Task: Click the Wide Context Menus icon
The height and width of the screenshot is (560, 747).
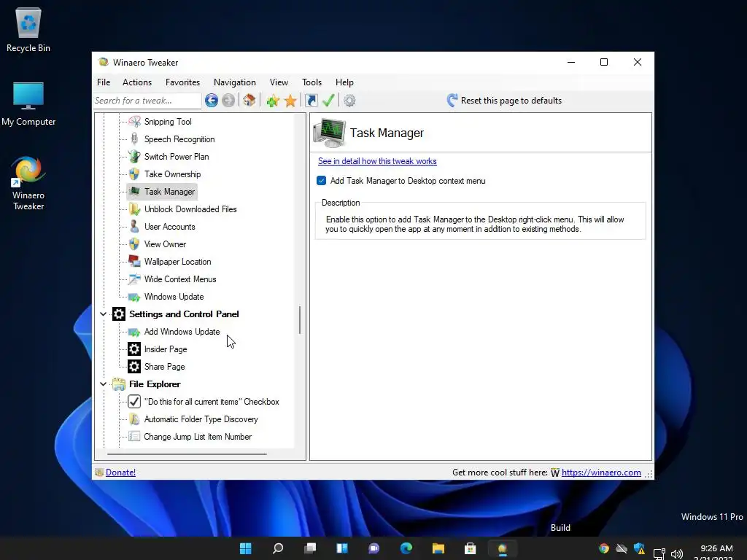Action: (134, 279)
